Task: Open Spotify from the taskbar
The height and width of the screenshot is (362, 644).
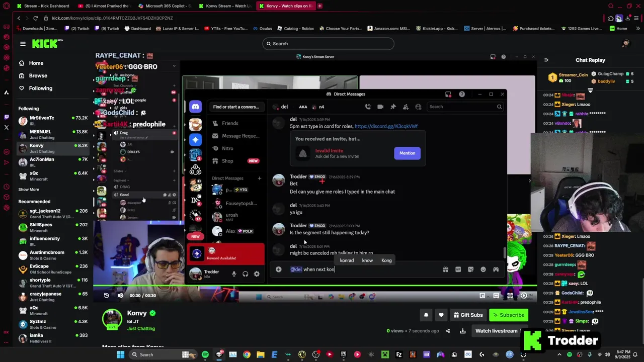Action: (x=205, y=355)
